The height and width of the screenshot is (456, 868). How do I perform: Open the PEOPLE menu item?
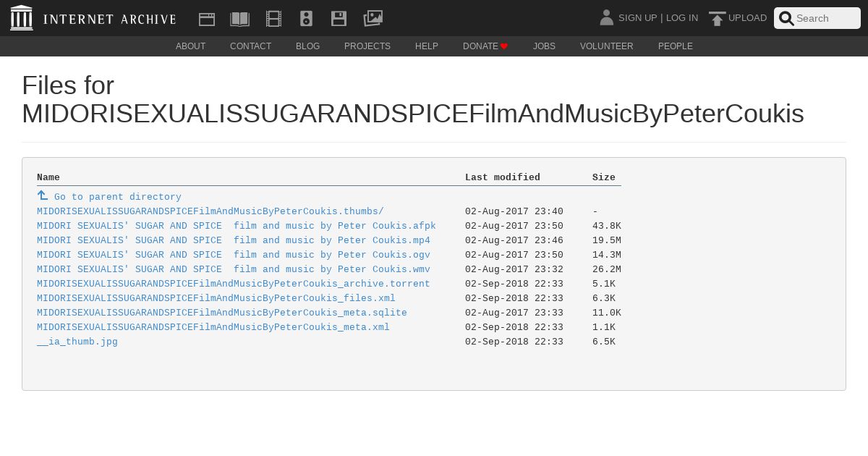[x=676, y=46]
